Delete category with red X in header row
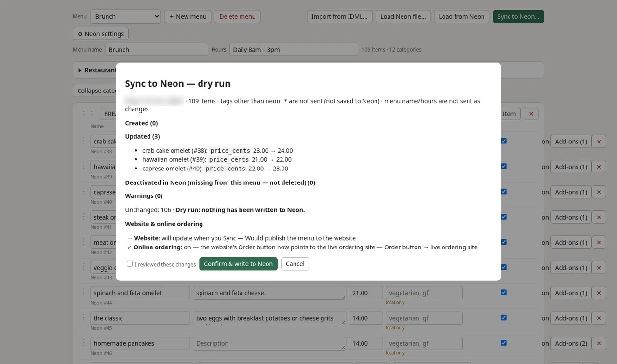Viewport: 617px width, 364px height. coord(531,114)
